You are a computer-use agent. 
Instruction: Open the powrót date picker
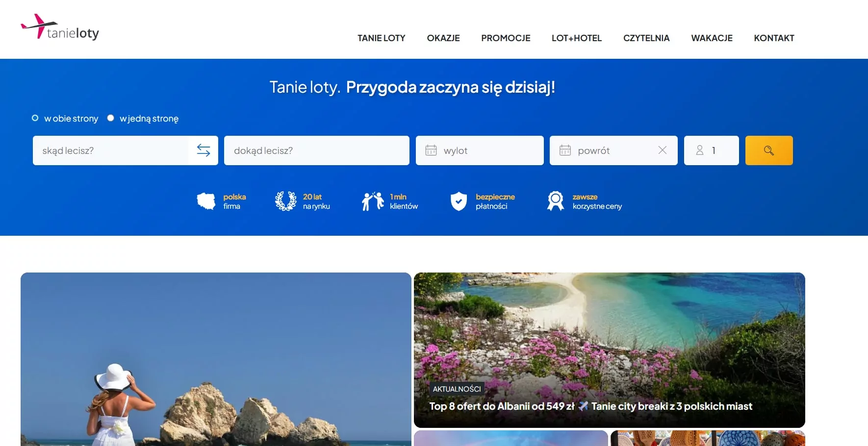pos(603,150)
